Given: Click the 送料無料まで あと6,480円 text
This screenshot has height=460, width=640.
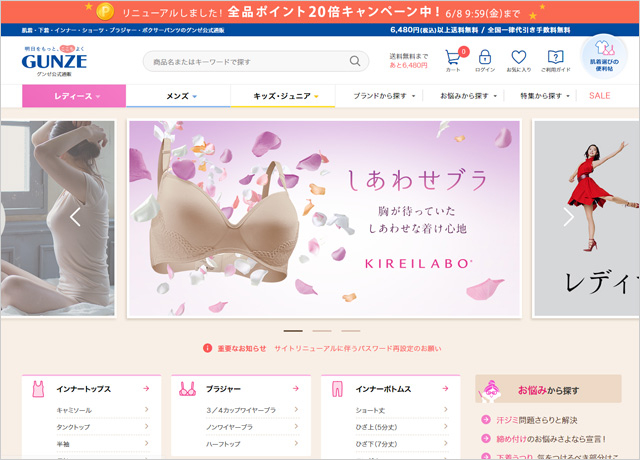Looking at the screenshot, I should (x=409, y=60).
